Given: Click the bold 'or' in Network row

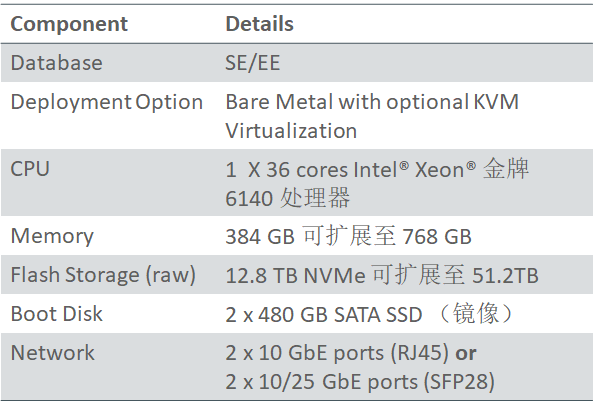Looking at the screenshot, I should (x=466, y=353).
